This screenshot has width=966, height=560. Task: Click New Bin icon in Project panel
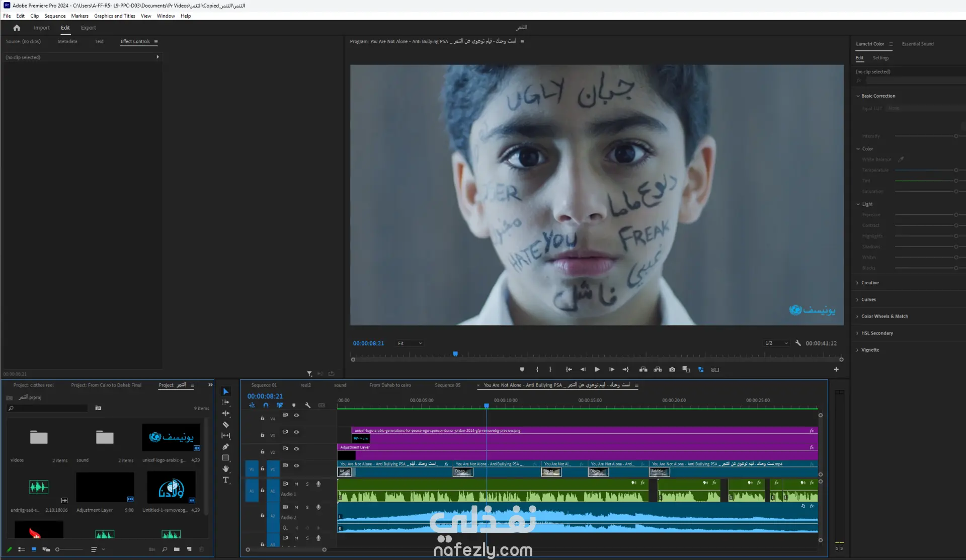pos(177,549)
